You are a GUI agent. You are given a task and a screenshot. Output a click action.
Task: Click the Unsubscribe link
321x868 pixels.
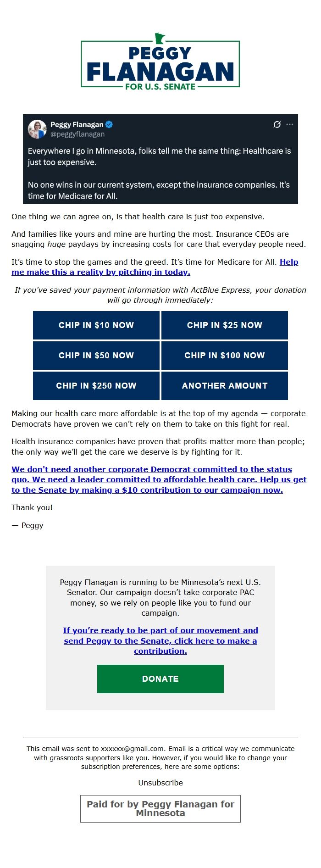[x=160, y=783]
